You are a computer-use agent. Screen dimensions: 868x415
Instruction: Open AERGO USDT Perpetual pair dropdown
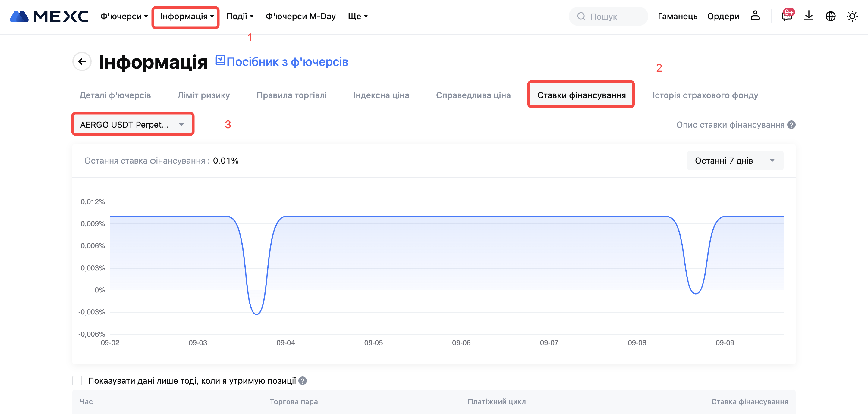coord(132,125)
